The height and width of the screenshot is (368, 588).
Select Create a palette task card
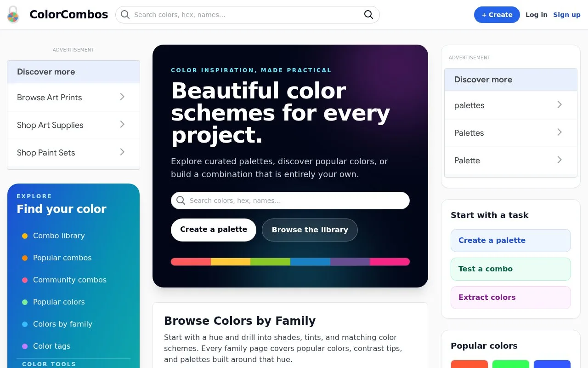(511, 241)
